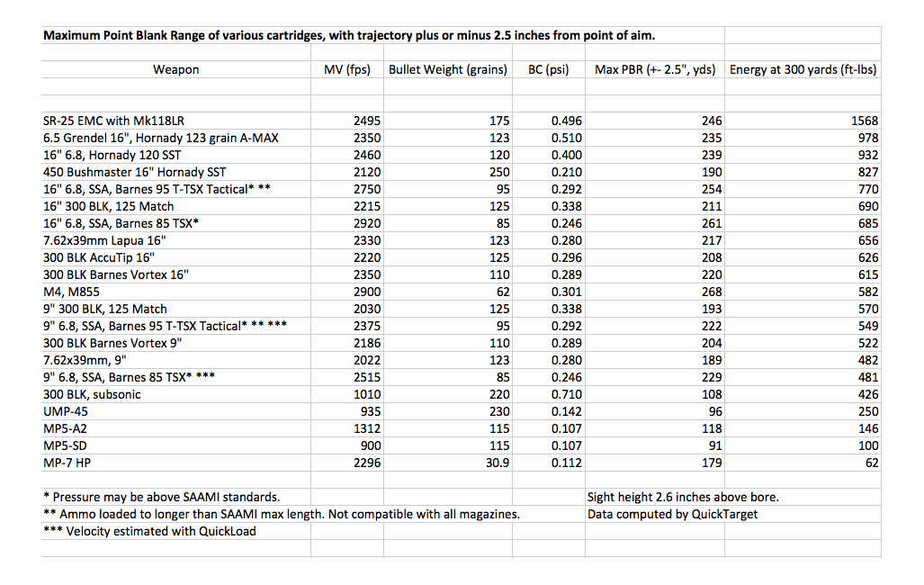
Task: Select the "Energy at 300 yards" header
Action: pyautogui.click(x=803, y=69)
